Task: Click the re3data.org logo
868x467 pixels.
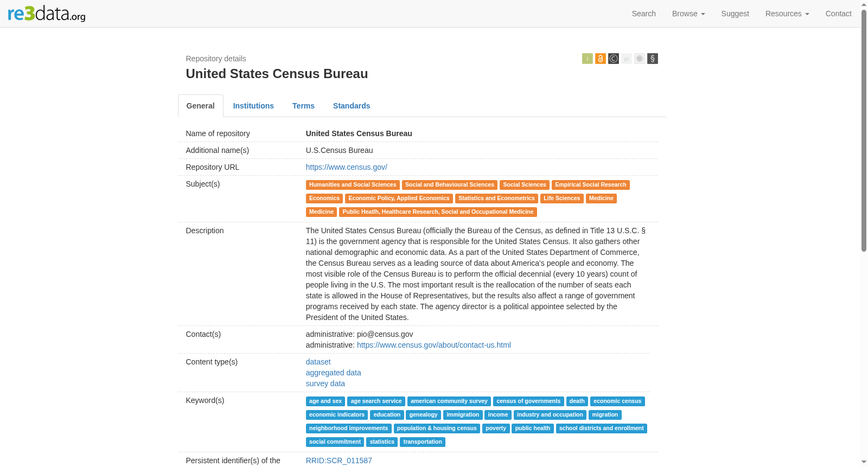Action: pos(47,14)
